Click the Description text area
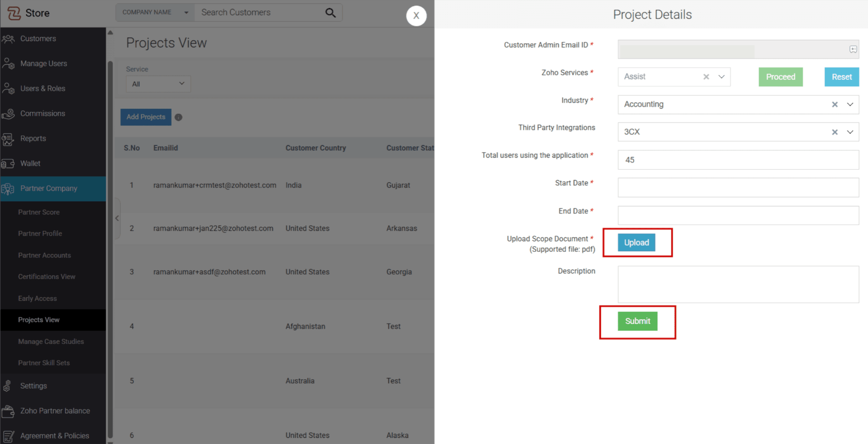Screen dimensions: 868x444 (738, 284)
